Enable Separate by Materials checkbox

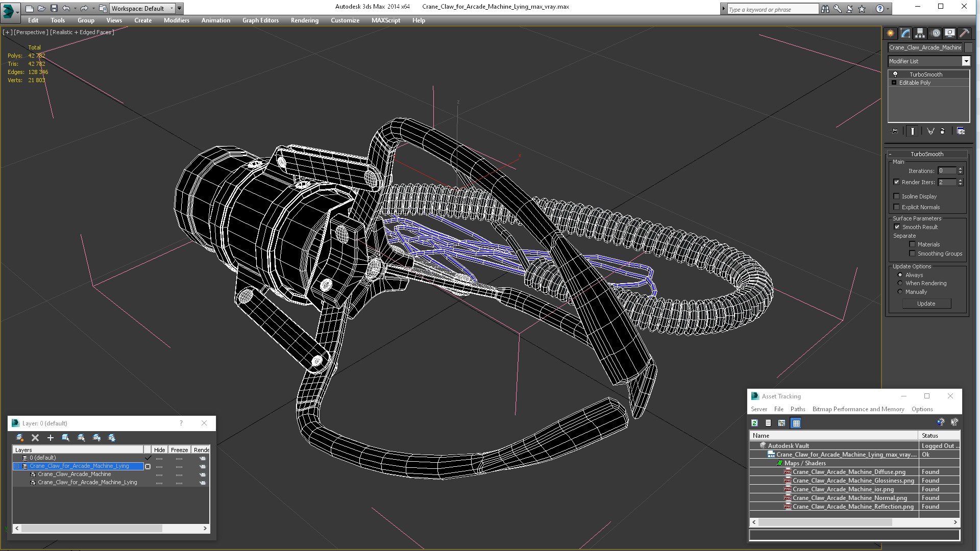(912, 244)
